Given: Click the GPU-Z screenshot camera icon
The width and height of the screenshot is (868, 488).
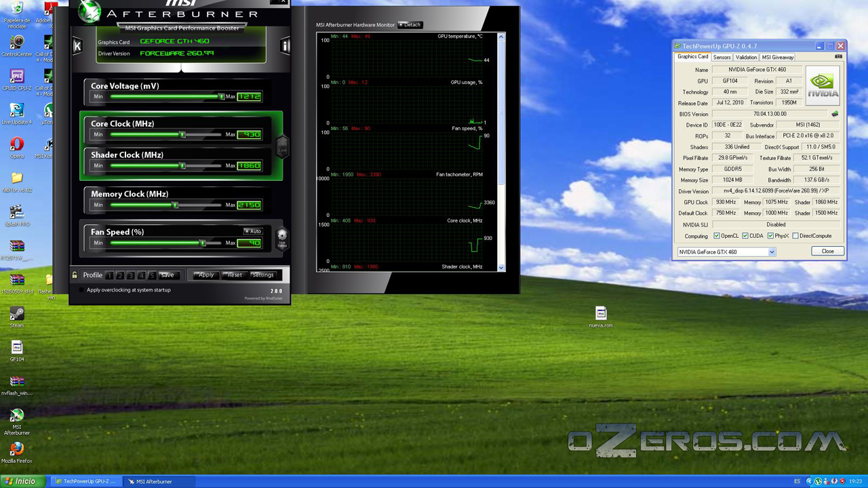Looking at the screenshot, I should tap(839, 57).
